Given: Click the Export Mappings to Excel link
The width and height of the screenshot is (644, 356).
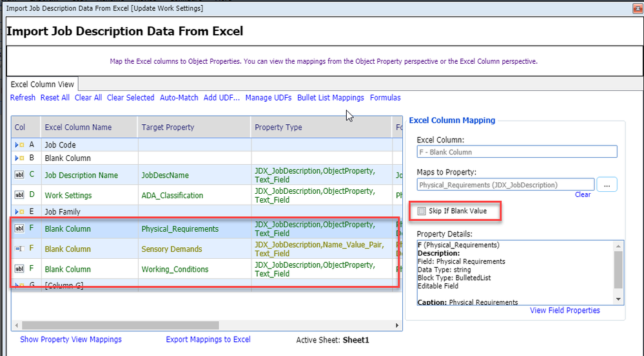Looking at the screenshot, I should 208,339.
